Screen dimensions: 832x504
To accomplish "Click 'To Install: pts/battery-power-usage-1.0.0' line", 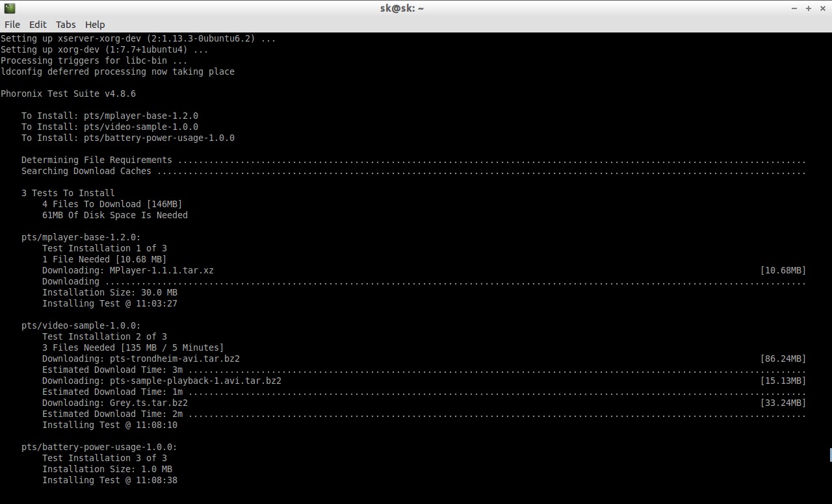I will [128, 138].
